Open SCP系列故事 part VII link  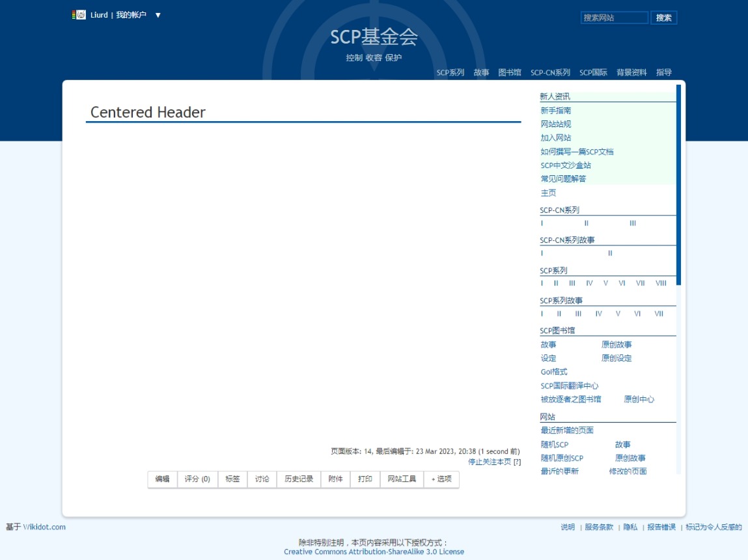(x=659, y=314)
